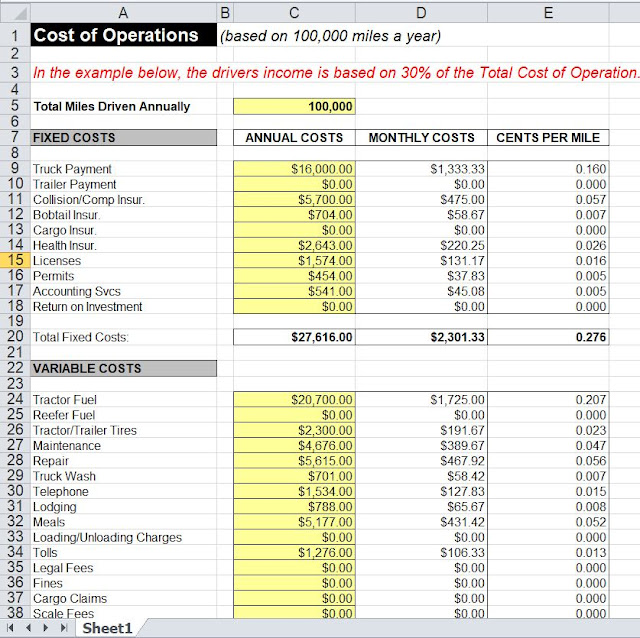The height and width of the screenshot is (638, 640).
Task: Click the Reefer Fuel label
Action: (x=64, y=415)
